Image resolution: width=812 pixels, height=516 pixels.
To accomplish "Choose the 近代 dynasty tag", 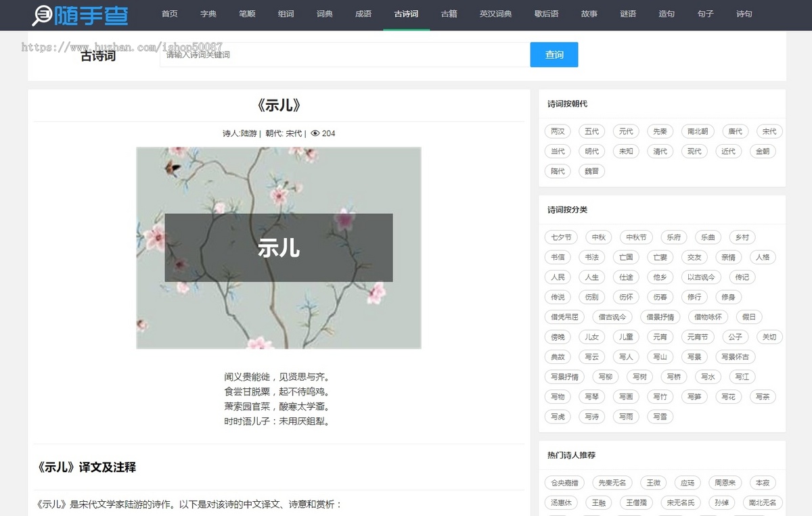I will coord(728,151).
